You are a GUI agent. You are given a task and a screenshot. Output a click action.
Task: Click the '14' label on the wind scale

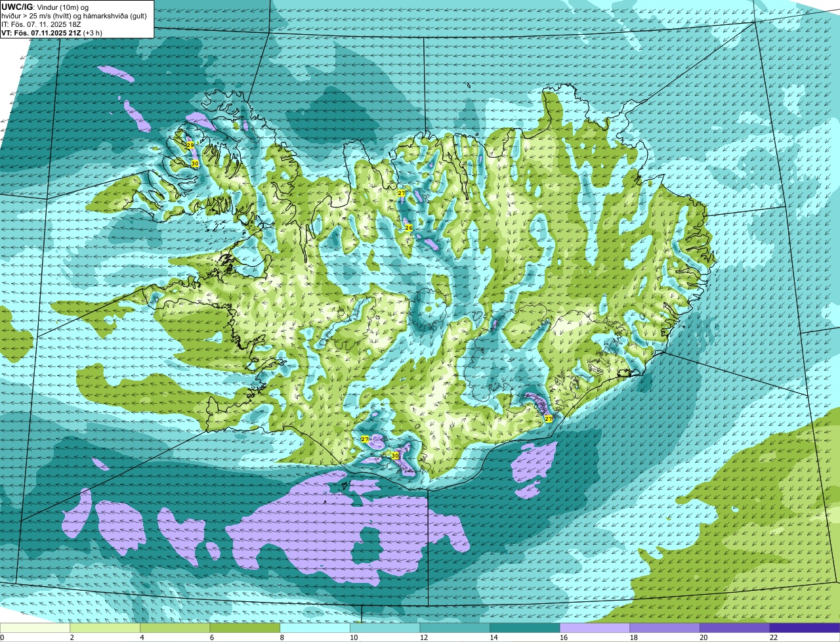pos(493,637)
